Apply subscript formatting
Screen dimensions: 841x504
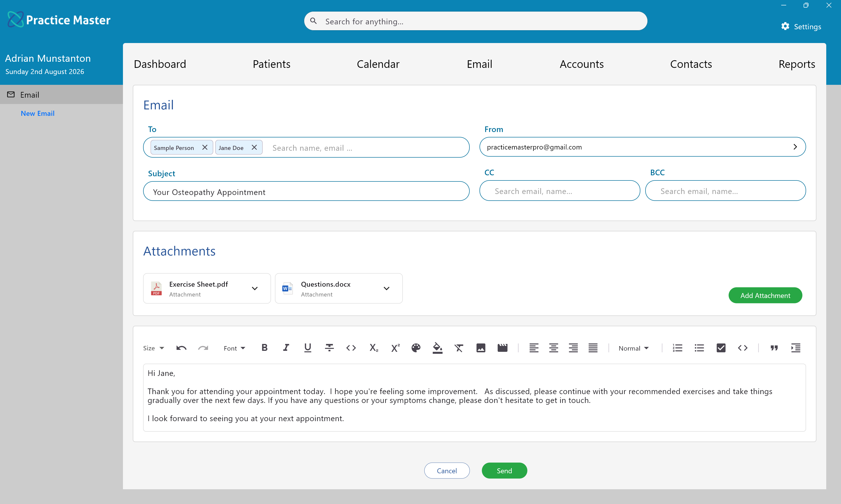[374, 348]
